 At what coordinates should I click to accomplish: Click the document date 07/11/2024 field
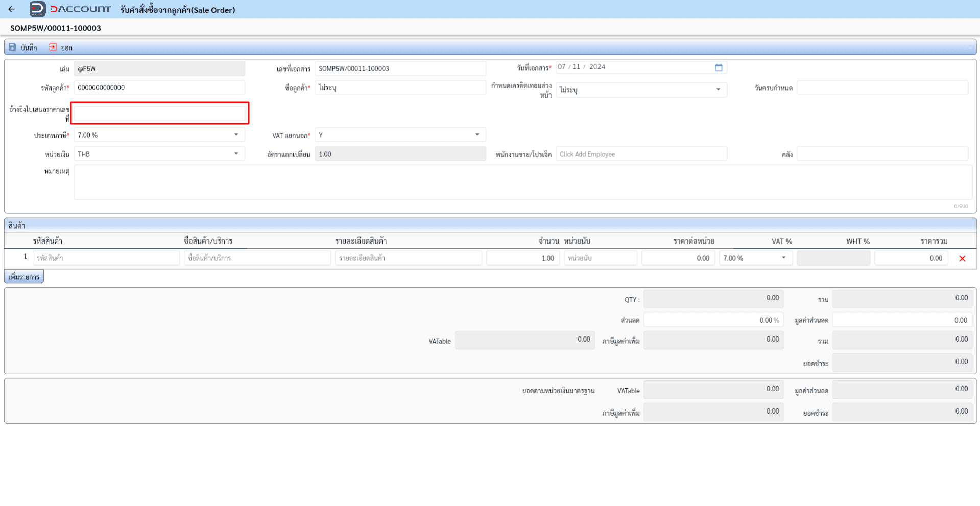pos(641,67)
